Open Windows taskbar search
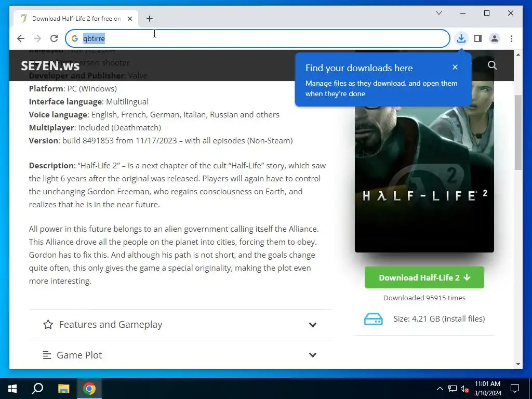The width and height of the screenshot is (532, 399). (x=37, y=389)
